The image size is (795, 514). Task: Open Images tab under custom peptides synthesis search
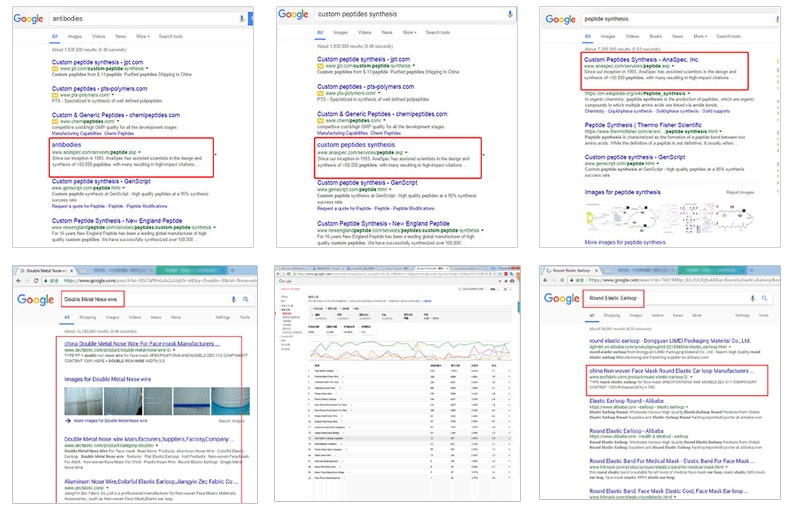(339, 33)
